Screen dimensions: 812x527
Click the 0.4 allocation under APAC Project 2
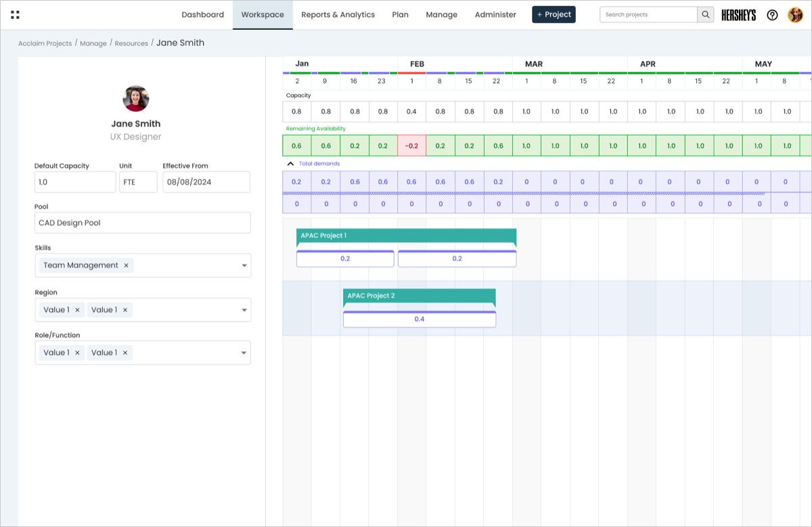pos(419,319)
